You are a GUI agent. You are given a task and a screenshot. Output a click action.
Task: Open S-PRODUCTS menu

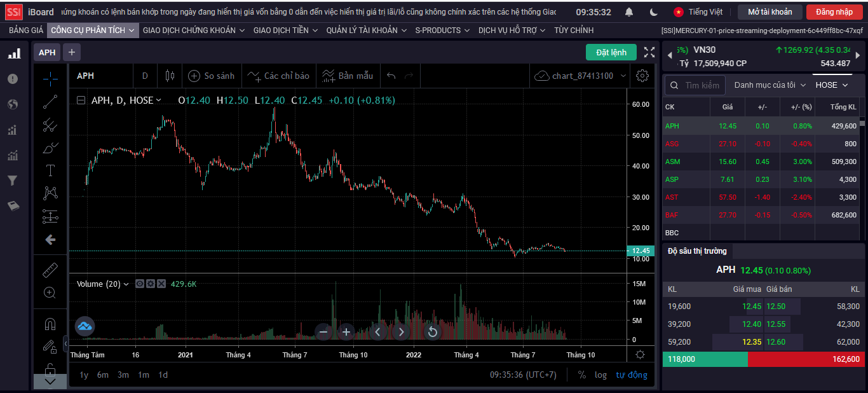click(x=442, y=30)
